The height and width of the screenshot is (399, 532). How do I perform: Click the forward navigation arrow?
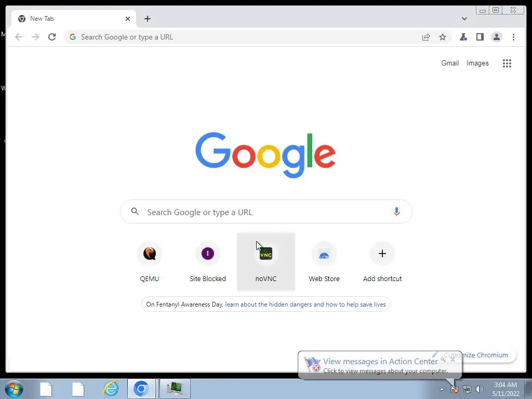tap(35, 37)
